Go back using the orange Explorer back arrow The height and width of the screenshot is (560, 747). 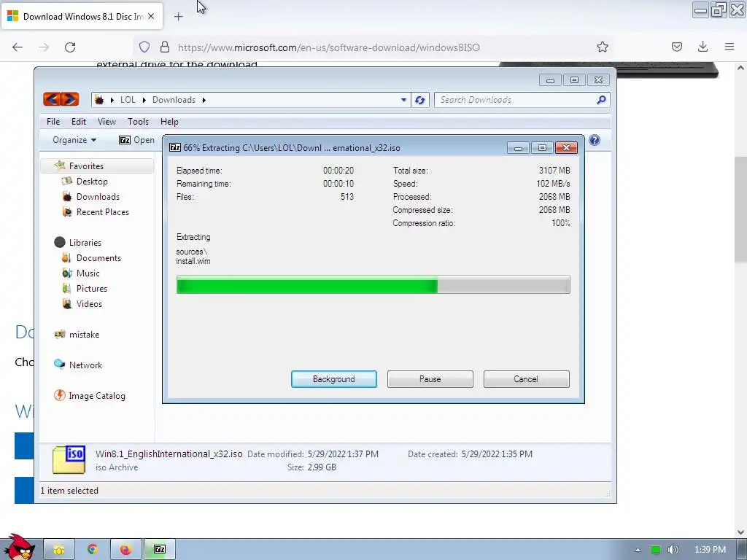coord(52,99)
